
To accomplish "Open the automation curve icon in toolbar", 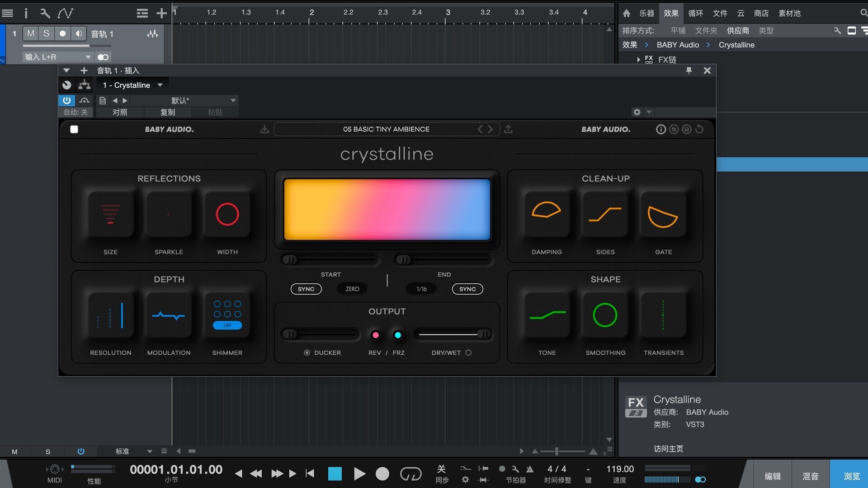I will [x=66, y=13].
